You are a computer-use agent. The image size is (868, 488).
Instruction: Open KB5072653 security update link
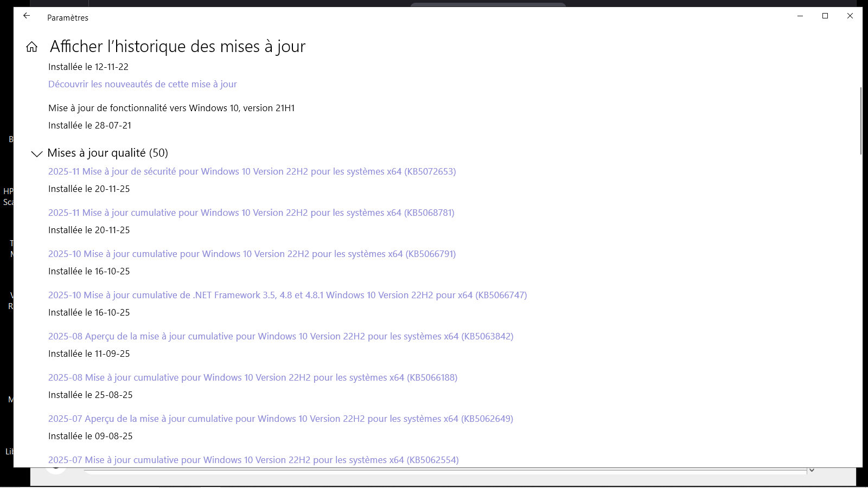pyautogui.click(x=252, y=171)
